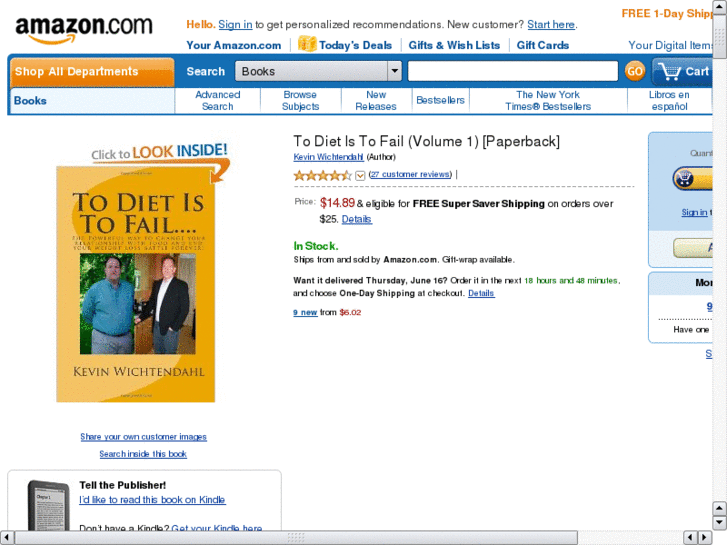Open the 27 customer reviews link

pyautogui.click(x=410, y=174)
